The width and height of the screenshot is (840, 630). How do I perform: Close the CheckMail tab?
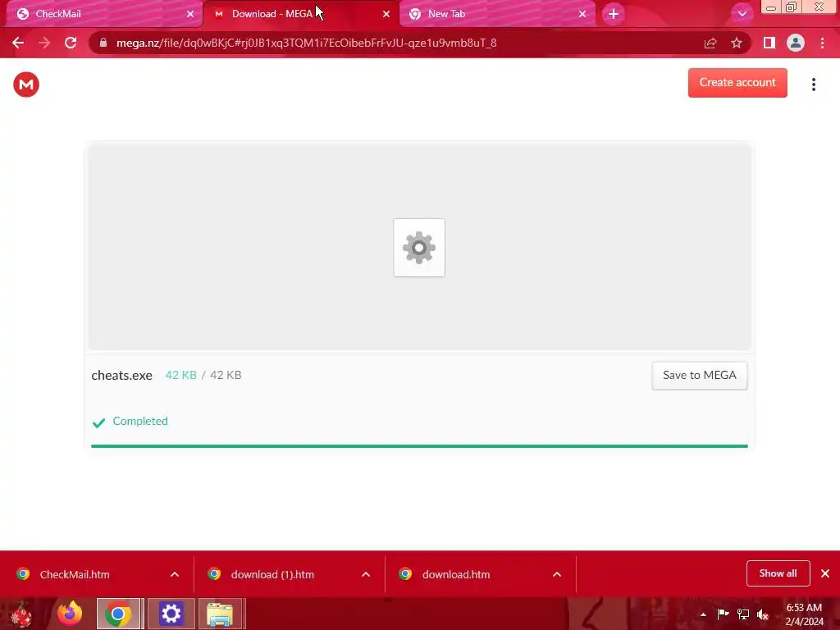pyautogui.click(x=190, y=14)
